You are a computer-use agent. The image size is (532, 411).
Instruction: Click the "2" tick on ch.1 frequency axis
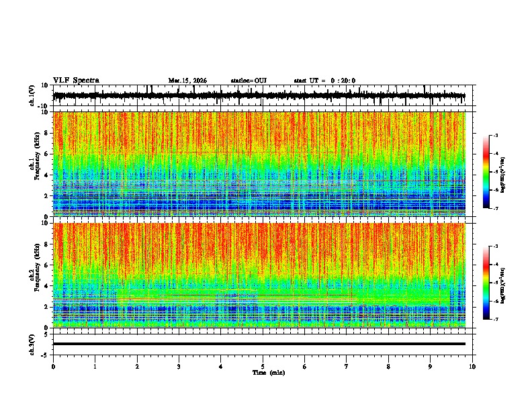pos(47,195)
